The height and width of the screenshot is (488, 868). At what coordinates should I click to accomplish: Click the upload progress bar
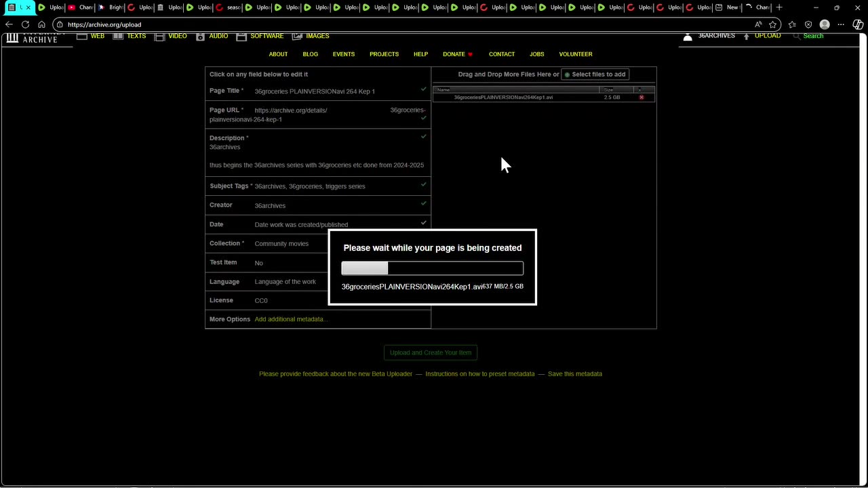(x=432, y=268)
